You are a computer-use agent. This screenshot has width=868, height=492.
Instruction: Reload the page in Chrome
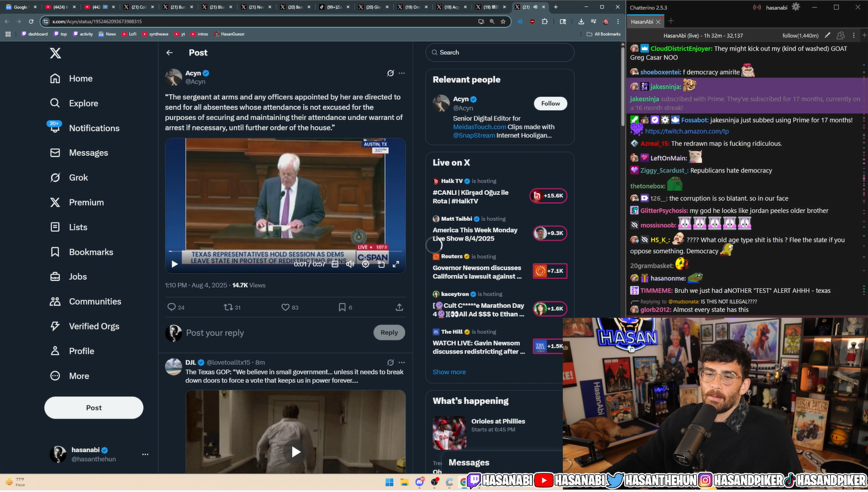click(x=31, y=21)
